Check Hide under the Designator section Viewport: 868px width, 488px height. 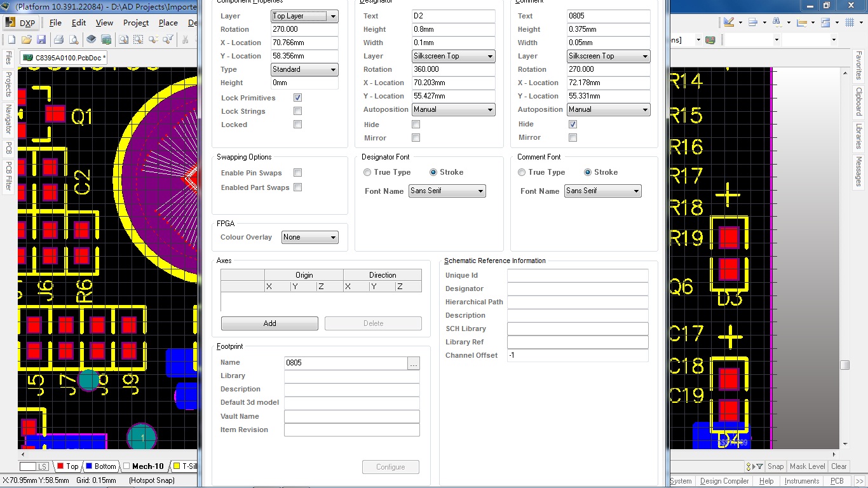click(x=416, y=125)
